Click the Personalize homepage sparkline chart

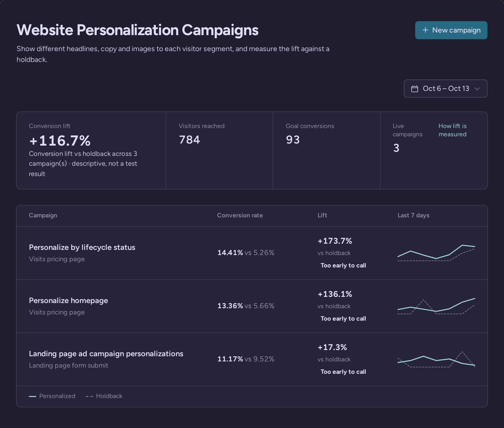(436, 306)
